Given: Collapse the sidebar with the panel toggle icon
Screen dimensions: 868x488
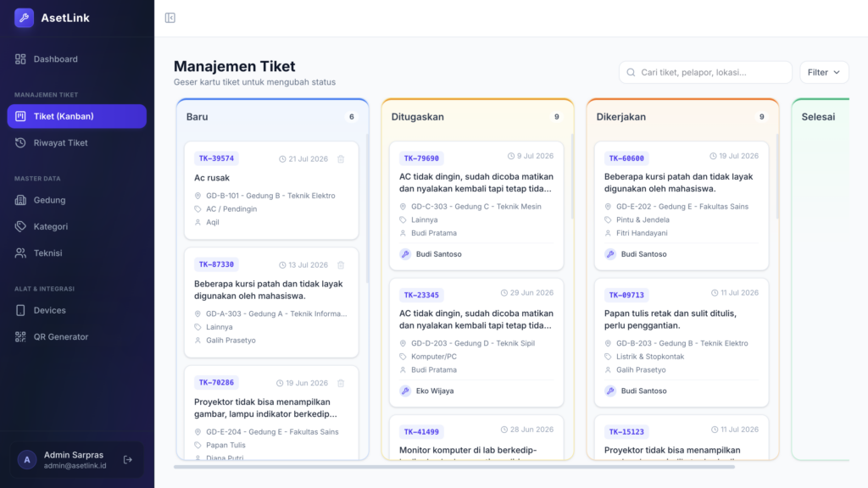Looking at the screenshot, I should (170, 18).
